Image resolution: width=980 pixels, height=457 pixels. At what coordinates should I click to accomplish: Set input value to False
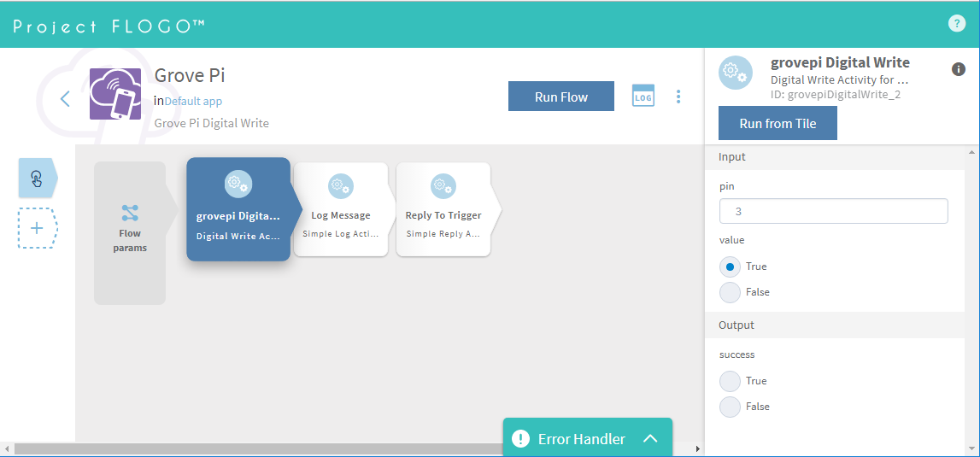[x=731, y=292]
